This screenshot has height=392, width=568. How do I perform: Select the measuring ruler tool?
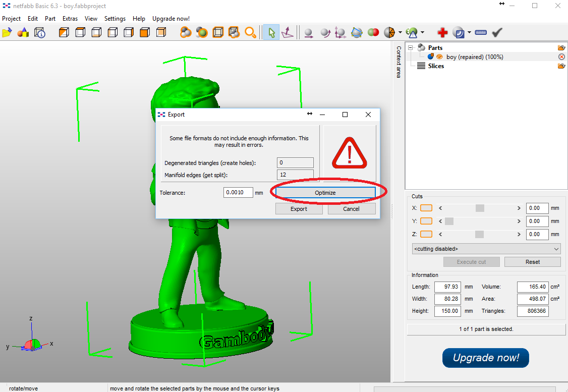click(x=481, y=33)
